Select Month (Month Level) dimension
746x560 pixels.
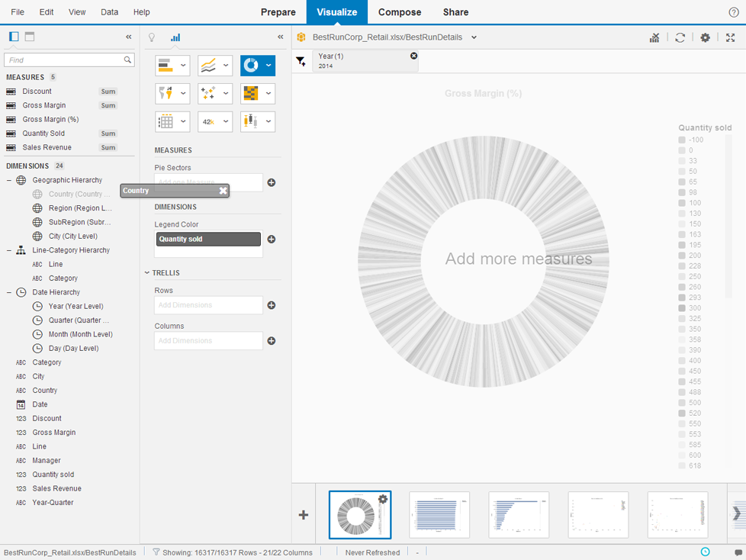point(80,334)
